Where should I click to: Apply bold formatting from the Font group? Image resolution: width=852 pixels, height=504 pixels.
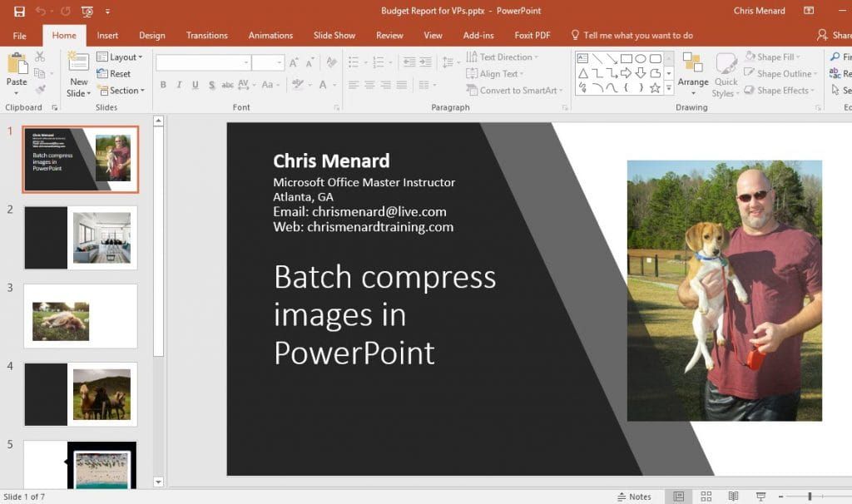[x=163, y=85]
